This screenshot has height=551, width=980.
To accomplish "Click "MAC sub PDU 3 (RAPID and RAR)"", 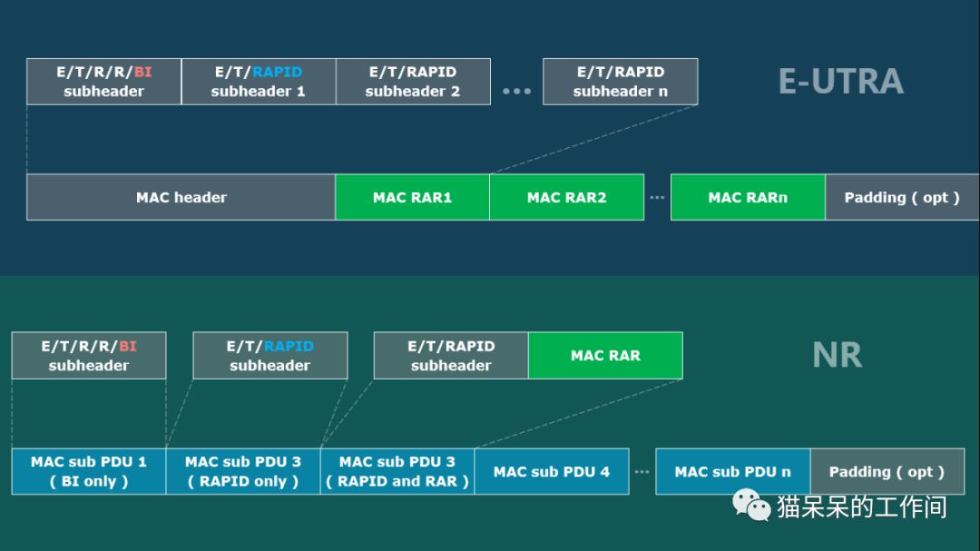I will pyautogui.click(x=397, y=471).
